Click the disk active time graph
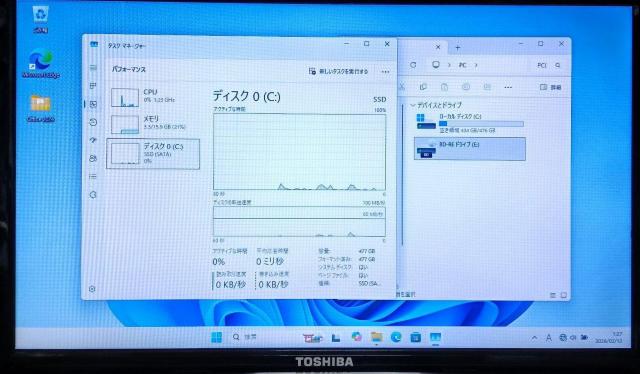Image resolution: width=640 pixels, height=374 pixels. [299, 152]
